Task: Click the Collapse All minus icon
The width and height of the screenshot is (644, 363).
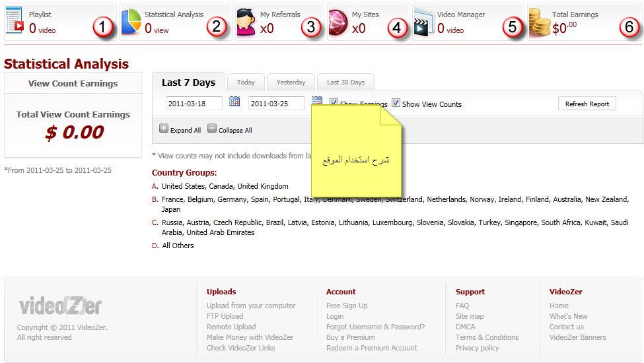Action: coord(211,129)
